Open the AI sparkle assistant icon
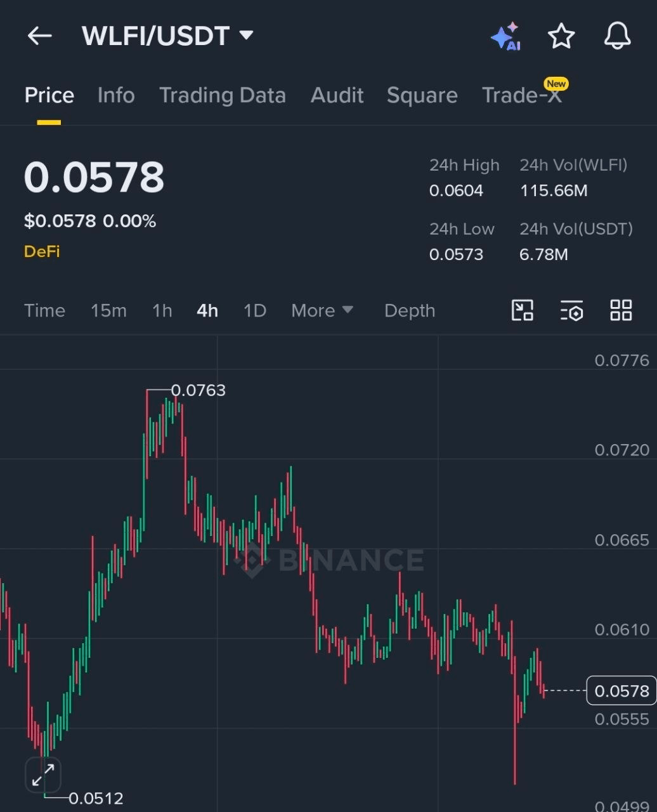The height and width of the screenshot is (812, 657). [x=506, y=36]
